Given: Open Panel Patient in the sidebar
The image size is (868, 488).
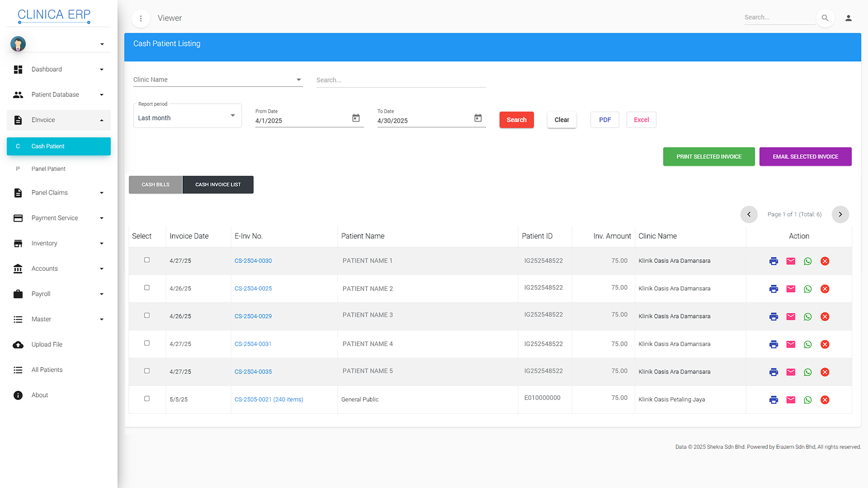Looking at the screenshot, I should pyautogui.click(x=49, y=169).
